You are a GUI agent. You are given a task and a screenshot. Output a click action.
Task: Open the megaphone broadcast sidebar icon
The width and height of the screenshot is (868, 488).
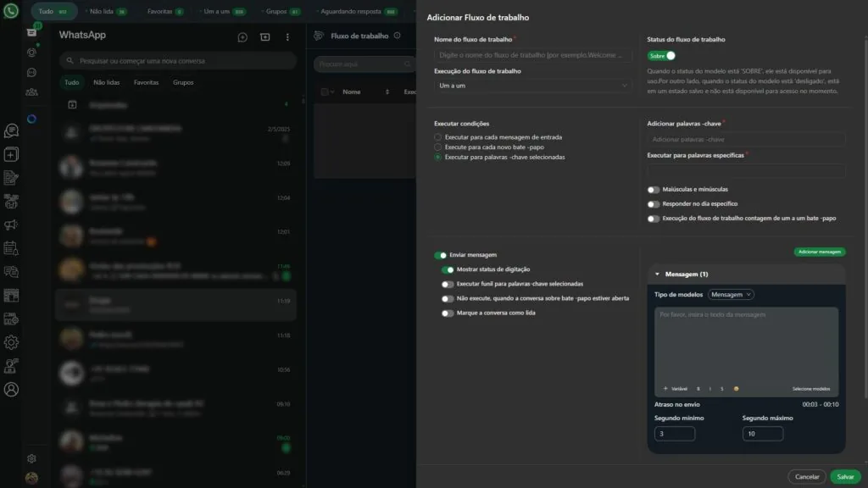click(11, 225)
